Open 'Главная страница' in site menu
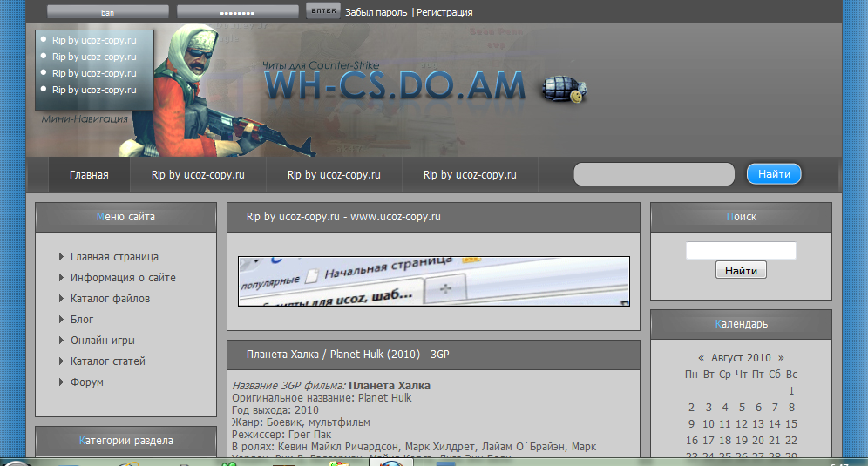 coord(114,257)
